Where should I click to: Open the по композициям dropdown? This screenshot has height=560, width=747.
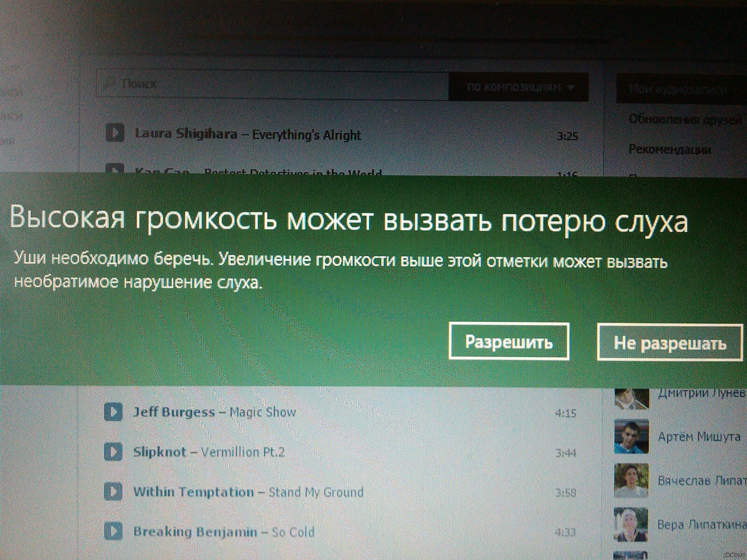click(518, 87)
